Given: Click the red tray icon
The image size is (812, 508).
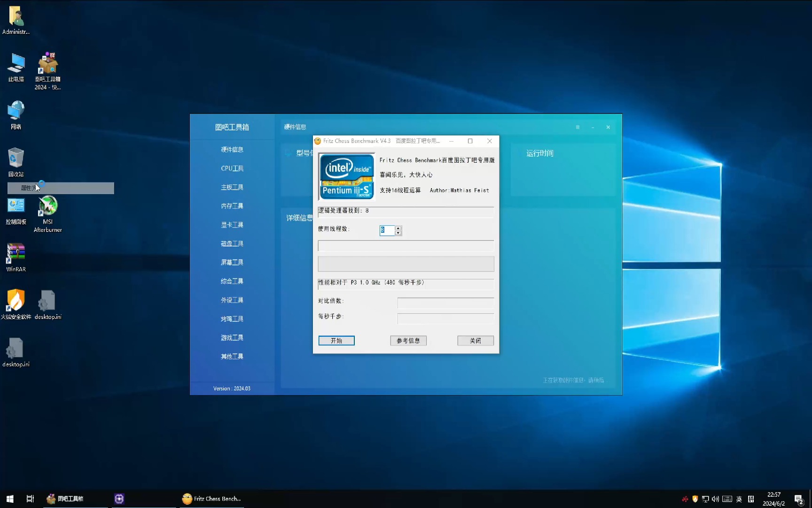Looking at the screenshot, I should pyautogui.click(x=685, y=499).
